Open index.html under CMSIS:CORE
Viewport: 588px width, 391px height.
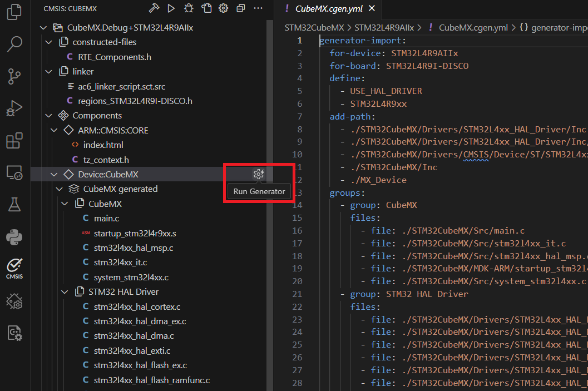(103, 145)
